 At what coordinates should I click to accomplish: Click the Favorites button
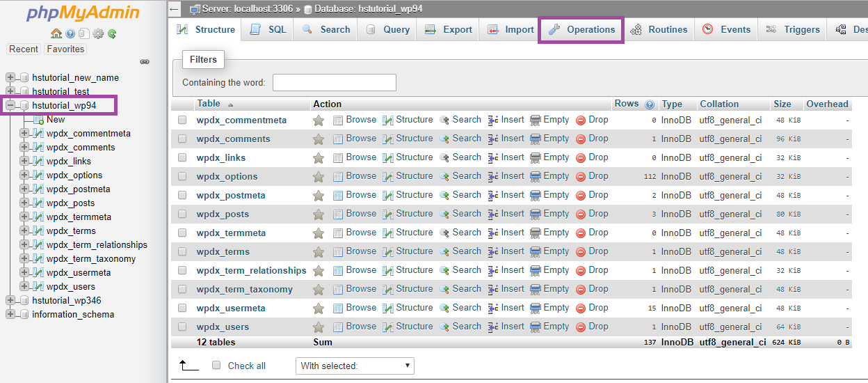coord(65,49)
